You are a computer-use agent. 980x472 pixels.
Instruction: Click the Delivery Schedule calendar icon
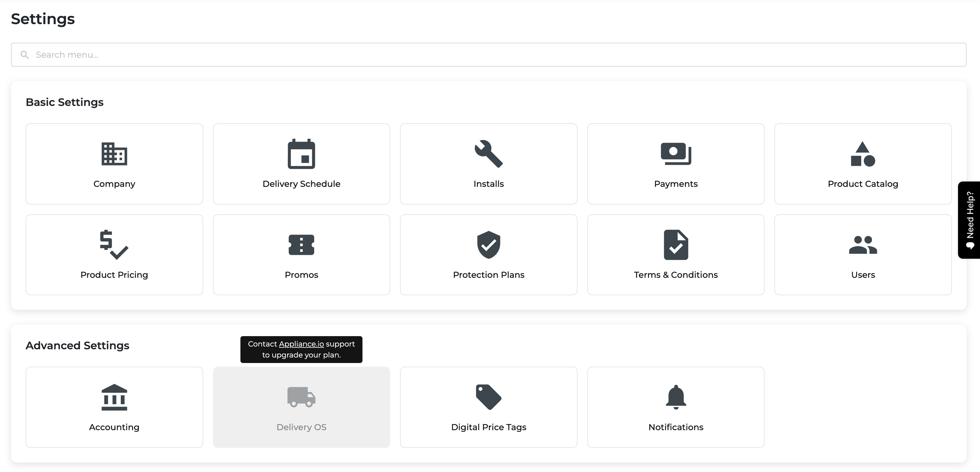point(301,154)
